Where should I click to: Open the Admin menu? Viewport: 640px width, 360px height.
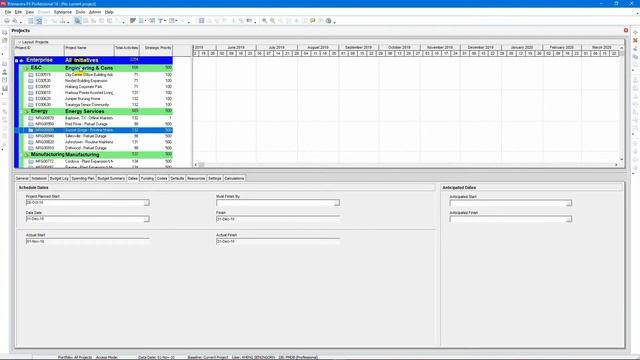pos(95,12)
